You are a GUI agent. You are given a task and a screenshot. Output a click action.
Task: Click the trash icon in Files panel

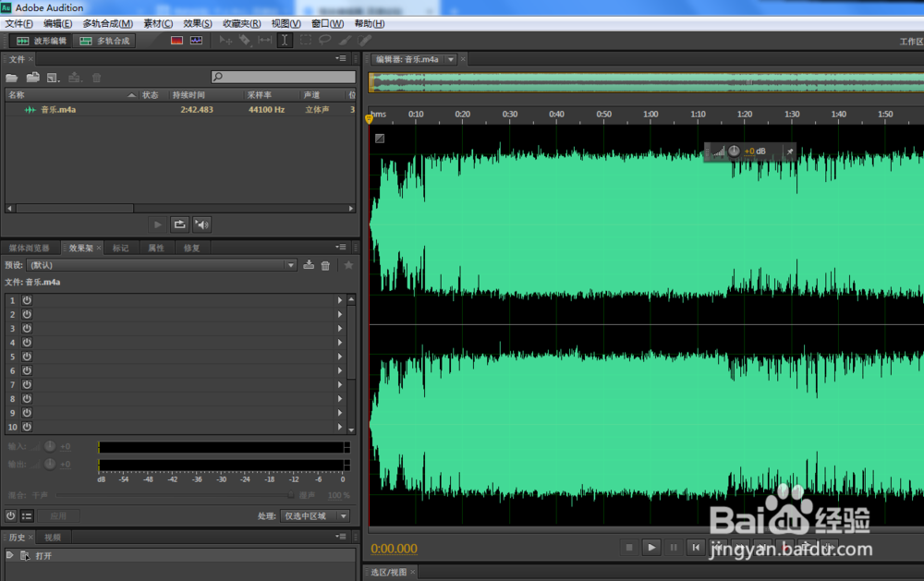tap(97, 78)
